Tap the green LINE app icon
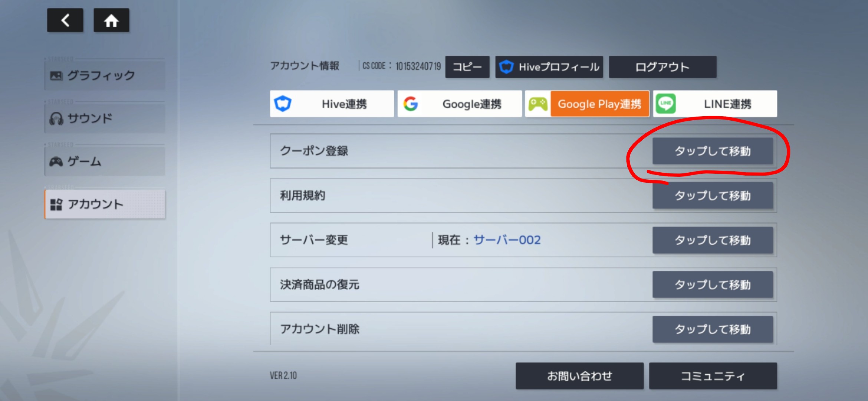The image size is (868, 401). [666, 104]
